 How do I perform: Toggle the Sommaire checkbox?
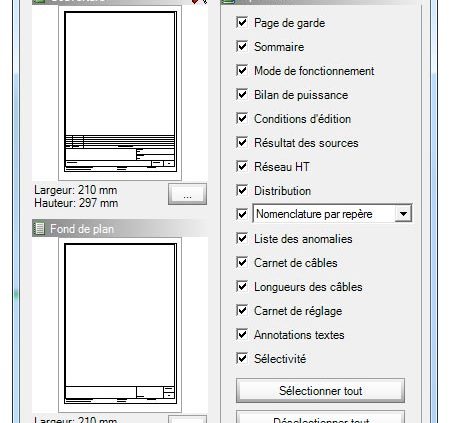(x=242, y=47)
